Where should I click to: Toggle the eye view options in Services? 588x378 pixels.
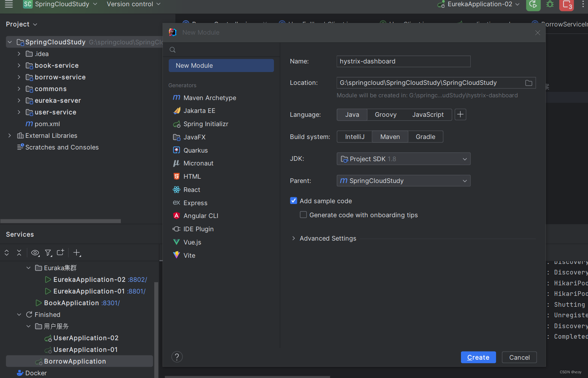click(x=35, y=253)
